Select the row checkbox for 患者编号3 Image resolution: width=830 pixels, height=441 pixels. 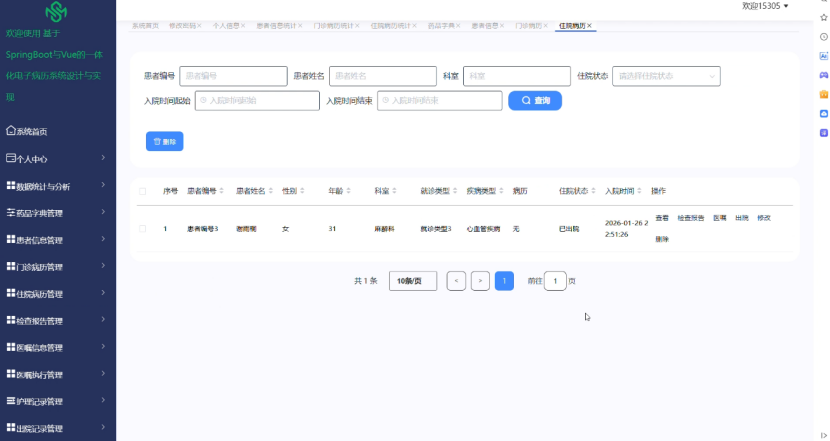(x=142, y=229)
